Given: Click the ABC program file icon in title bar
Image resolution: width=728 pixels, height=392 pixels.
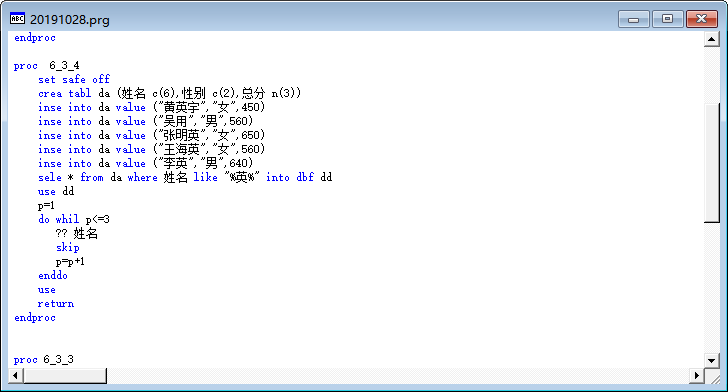Looking at the screenshot, I should [17, 19].
